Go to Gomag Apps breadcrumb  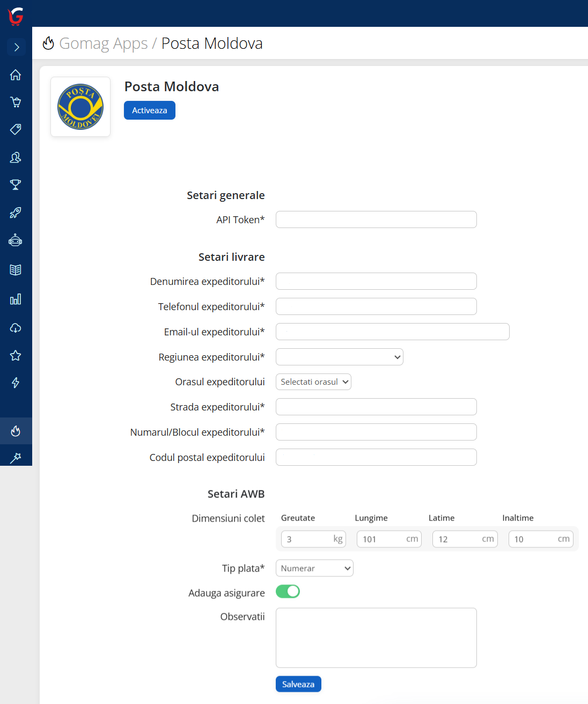point(103,43)
